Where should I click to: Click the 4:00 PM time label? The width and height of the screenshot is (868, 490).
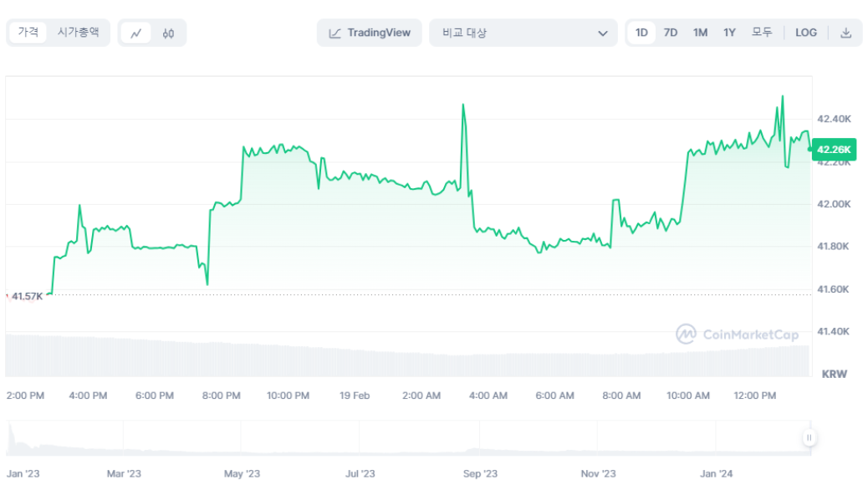[x=88, y=396]
